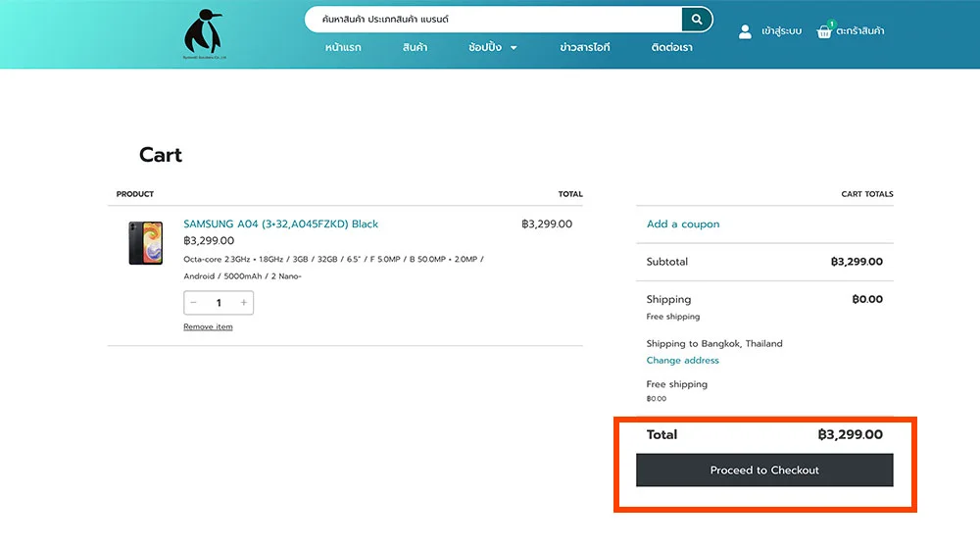
Task: Focus the product search input field
Action: [494, 20]
